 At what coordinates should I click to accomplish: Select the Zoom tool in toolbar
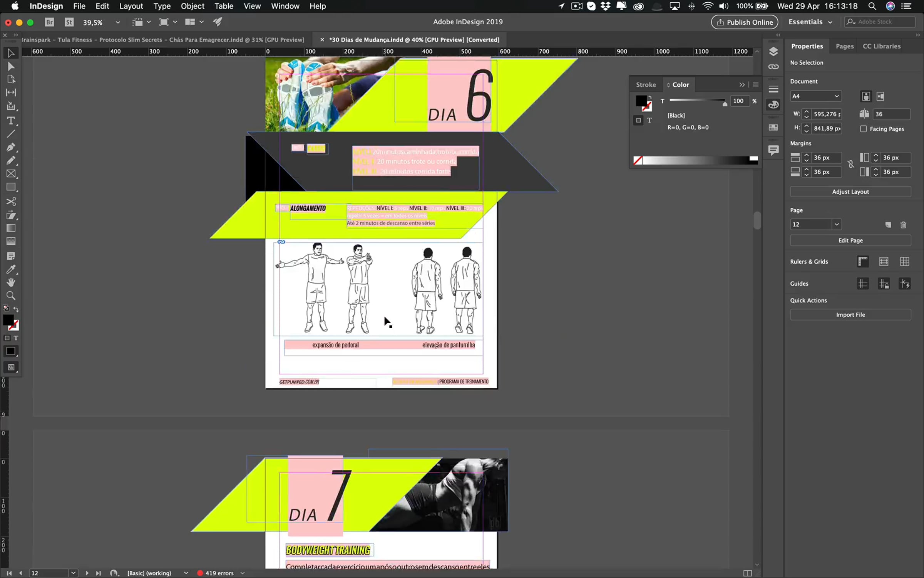point(11,296)
